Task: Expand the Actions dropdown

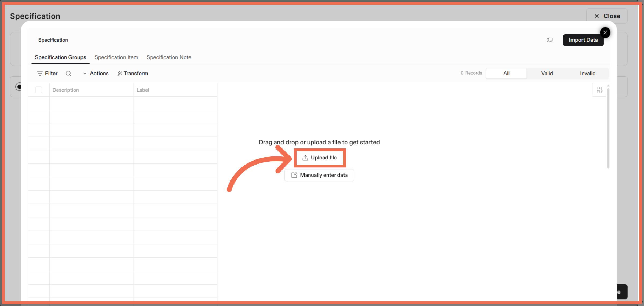Action: click(x=96, y=73)
